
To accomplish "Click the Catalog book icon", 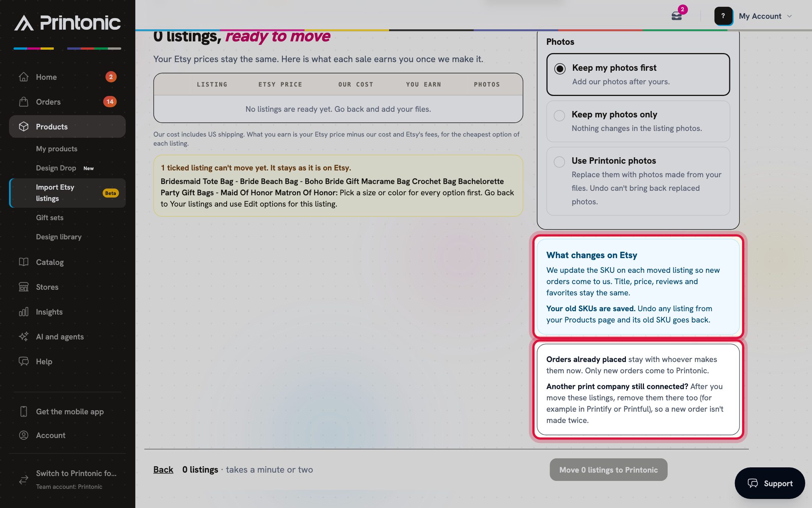I will pyautogui.click(x=24, y=262).
